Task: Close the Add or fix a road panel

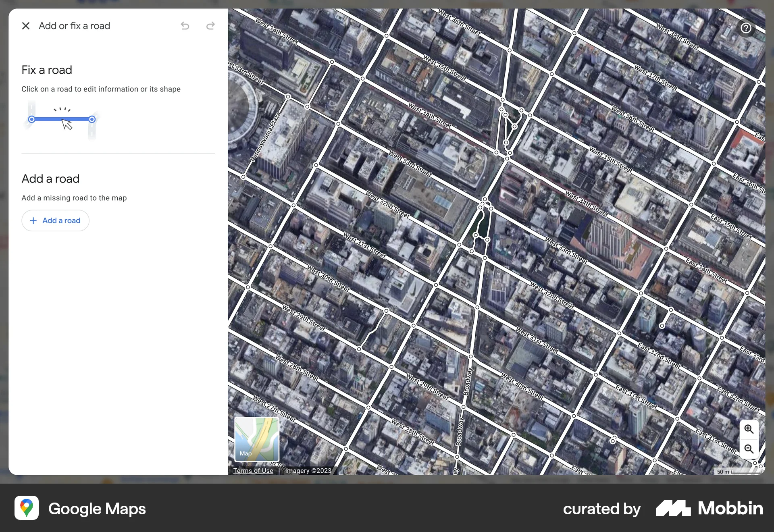Action: [x=25, y=26]
